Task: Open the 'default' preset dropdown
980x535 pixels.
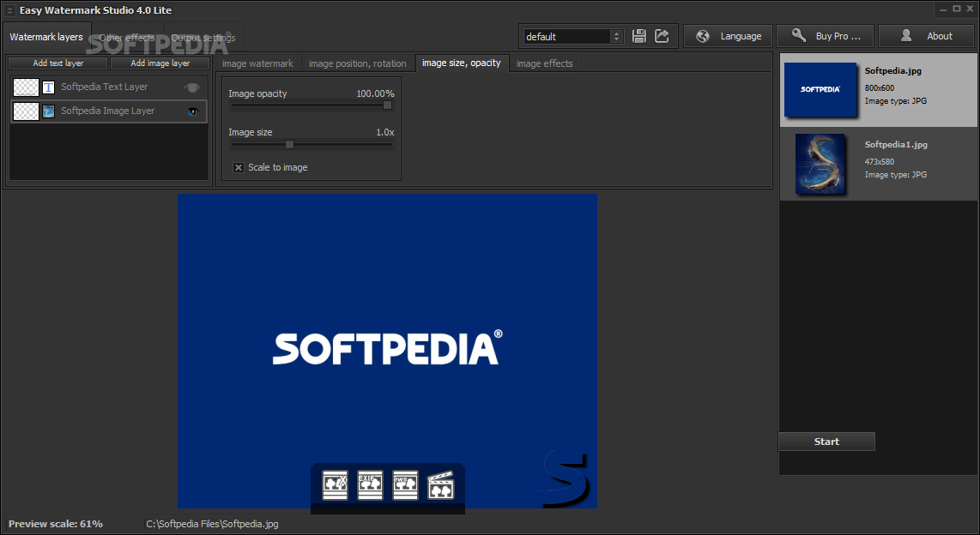Action: point(574,36)
